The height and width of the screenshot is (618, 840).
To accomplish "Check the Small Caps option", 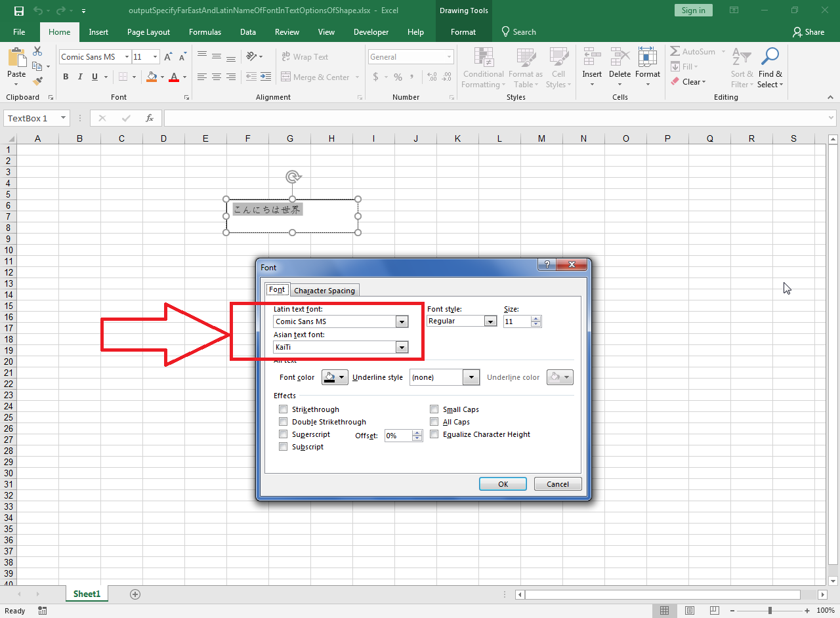I will pyautogui.click(x=434, y=409).
